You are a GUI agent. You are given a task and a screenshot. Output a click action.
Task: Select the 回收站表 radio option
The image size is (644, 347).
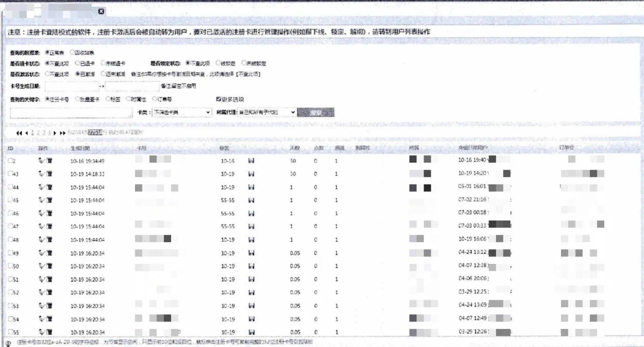click(72, 52)
